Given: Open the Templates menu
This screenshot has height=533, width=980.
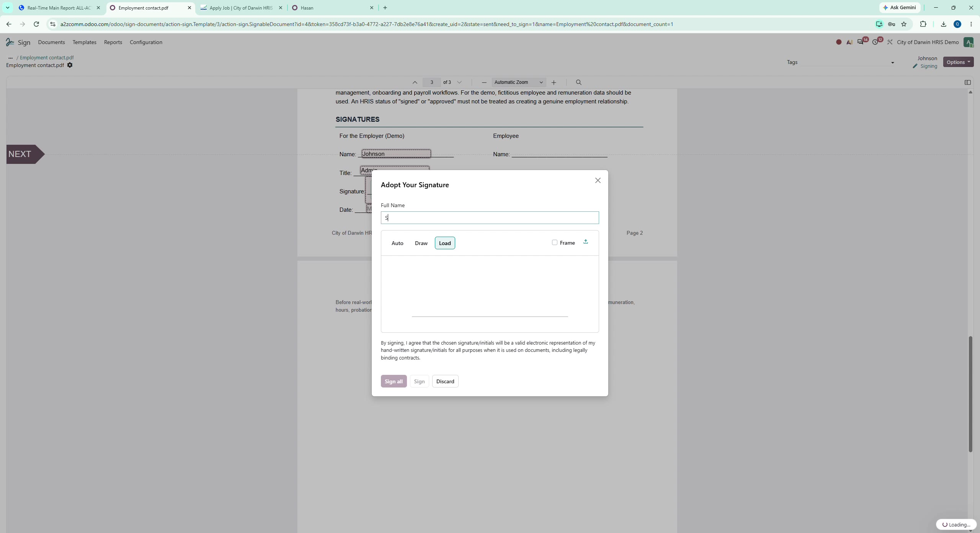Looking at the screenshot, I should 84,42.
